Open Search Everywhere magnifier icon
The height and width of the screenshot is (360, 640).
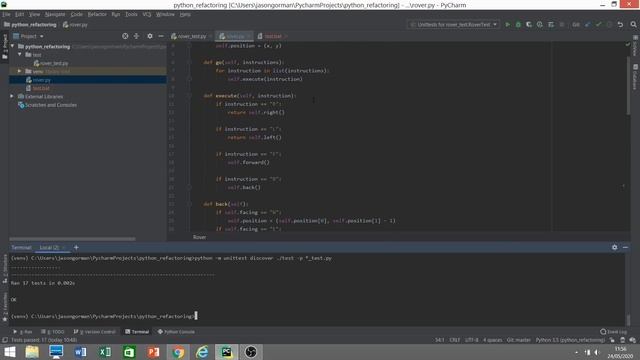point(633,24)
